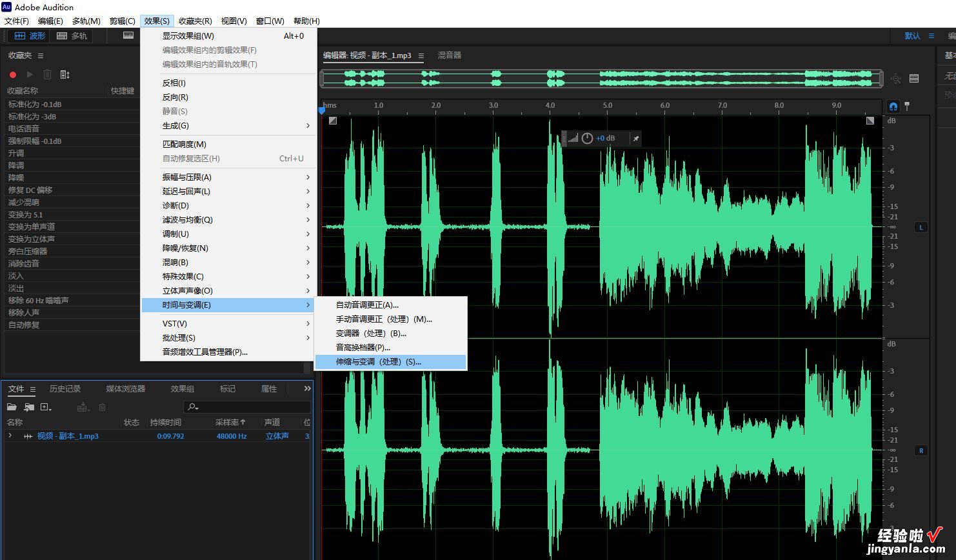Switch to the 混音器 tab

coord(450,55)
